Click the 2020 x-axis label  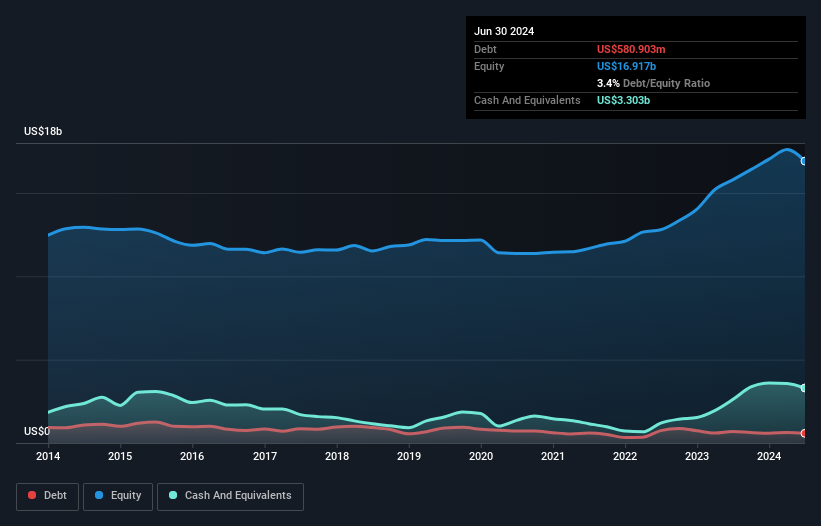tap(481, 456)
